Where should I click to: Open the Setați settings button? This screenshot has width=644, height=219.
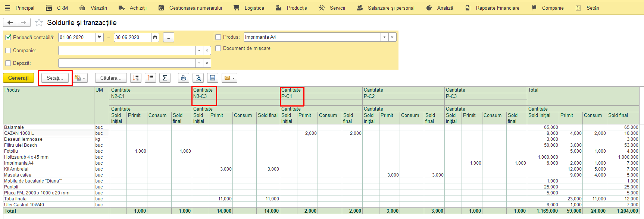(55, 78)
